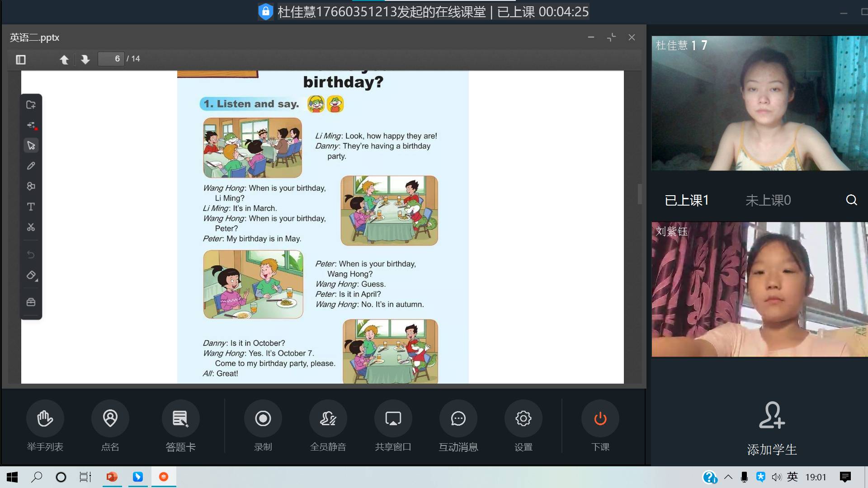Go to previous slide with up arrow

pos(64,59)
